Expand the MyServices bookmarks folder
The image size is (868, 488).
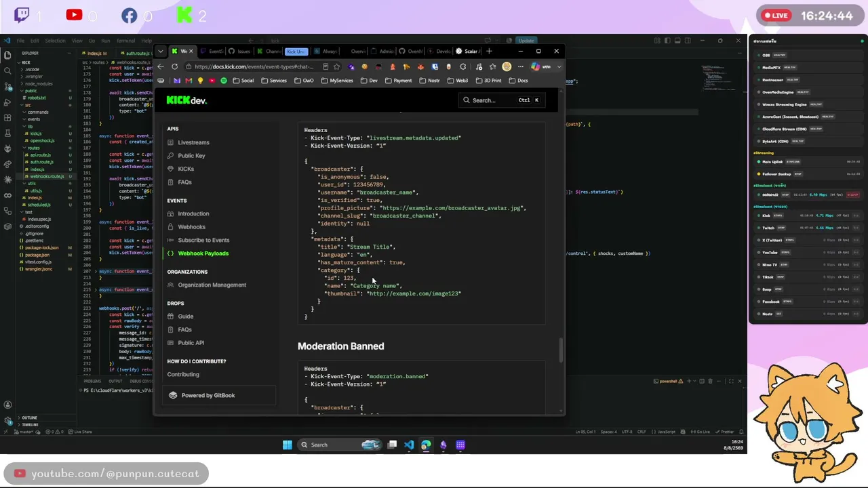[337, 81]
